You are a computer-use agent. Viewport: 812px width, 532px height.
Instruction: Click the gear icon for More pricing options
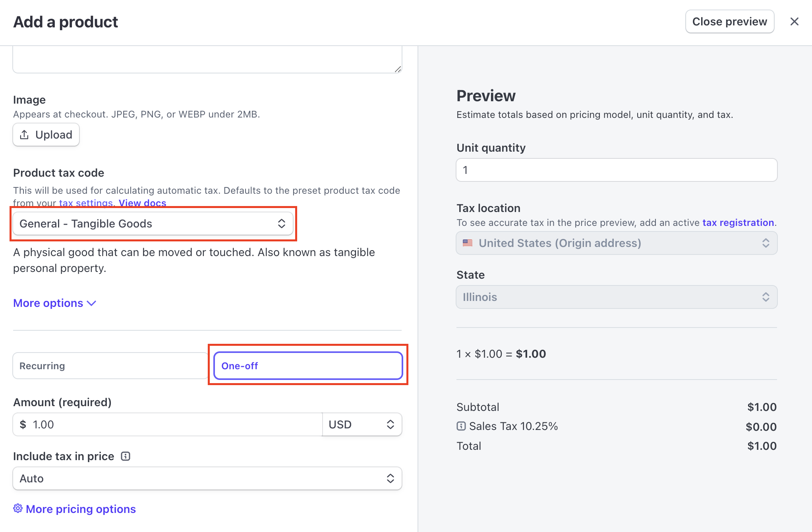[18, 509]
